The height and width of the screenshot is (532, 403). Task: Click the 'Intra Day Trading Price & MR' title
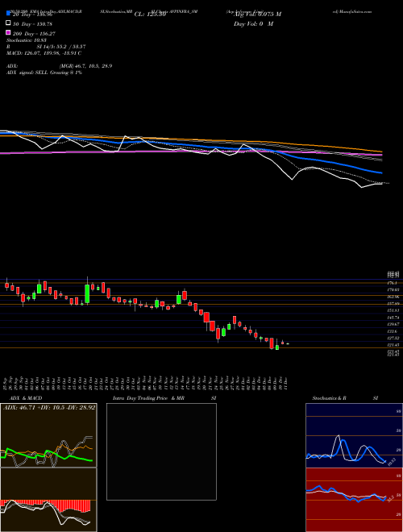[x=148, y=398]
